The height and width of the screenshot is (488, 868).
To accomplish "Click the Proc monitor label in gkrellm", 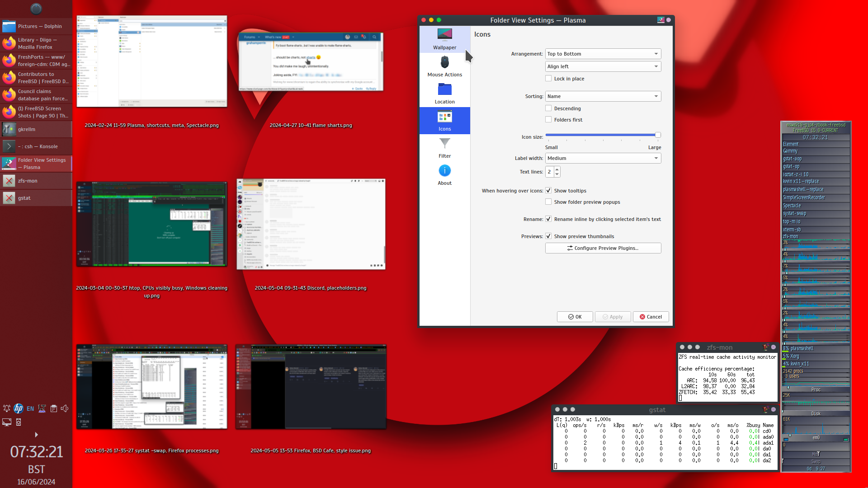I will pyautogui.click(x=816, y=389).
